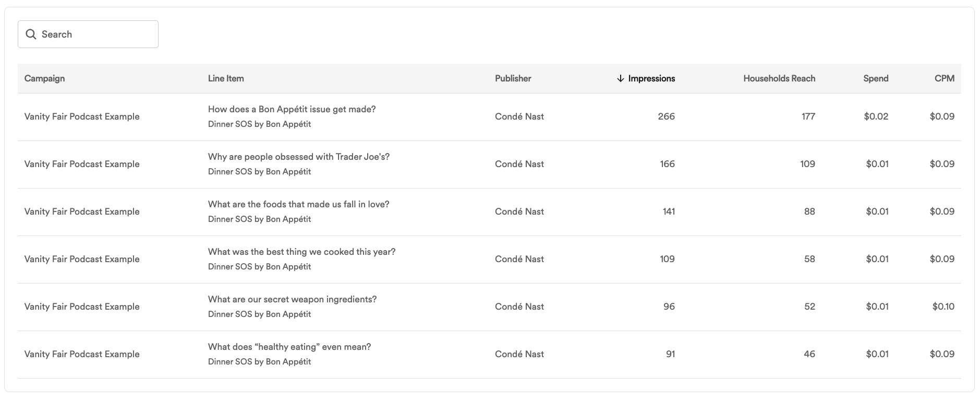The image size is (980, 400).
Task: Click campaign name in the 166 impressions row
Action: 82,164
